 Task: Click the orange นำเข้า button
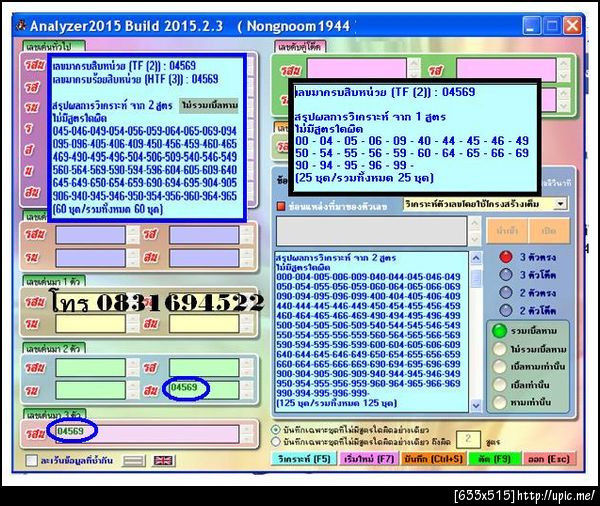(507, 230)
